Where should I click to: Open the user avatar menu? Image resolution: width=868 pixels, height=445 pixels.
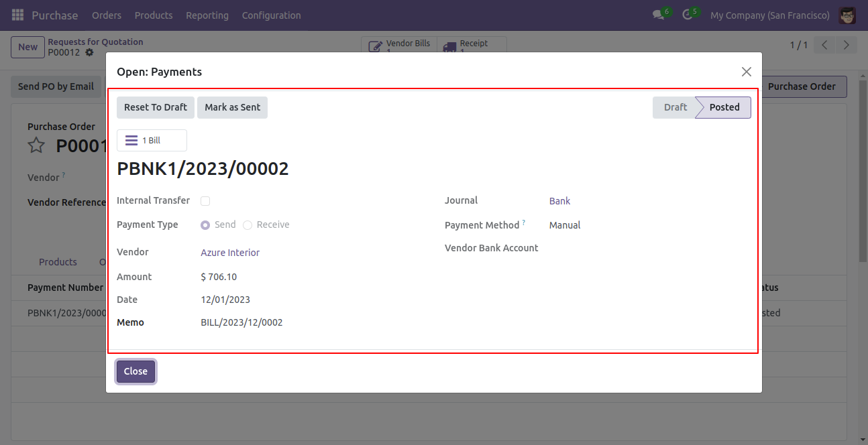point(847,15)
